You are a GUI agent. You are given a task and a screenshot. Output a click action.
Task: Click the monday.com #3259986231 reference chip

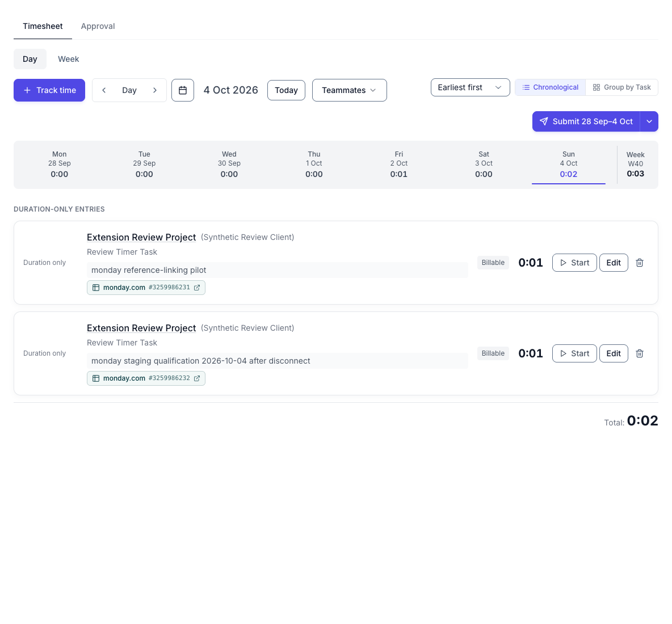click(x=146, y=288)
